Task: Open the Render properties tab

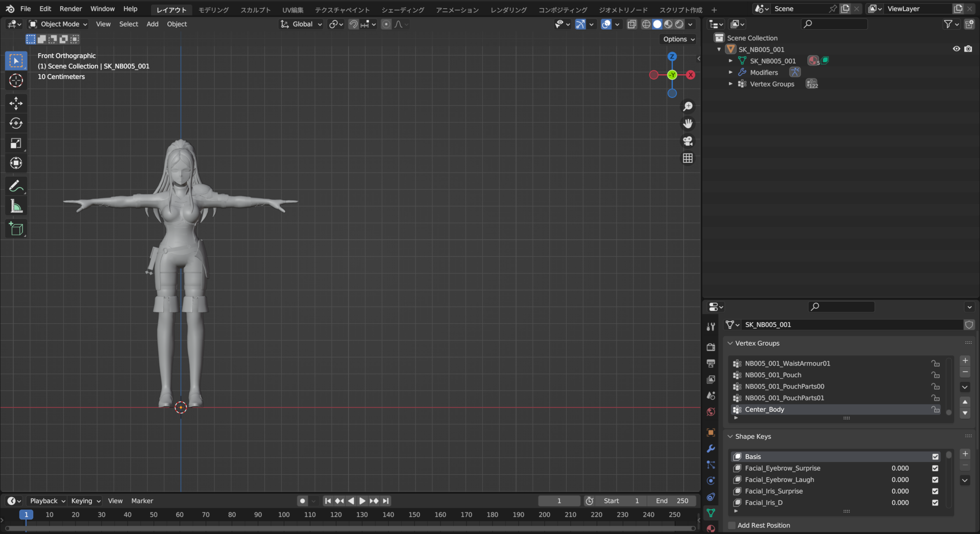Action: coord(710,347)
